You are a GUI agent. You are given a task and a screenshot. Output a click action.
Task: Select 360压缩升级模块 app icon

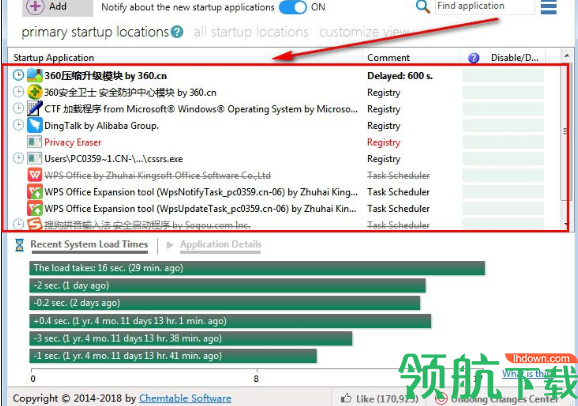tap(35, 75)
